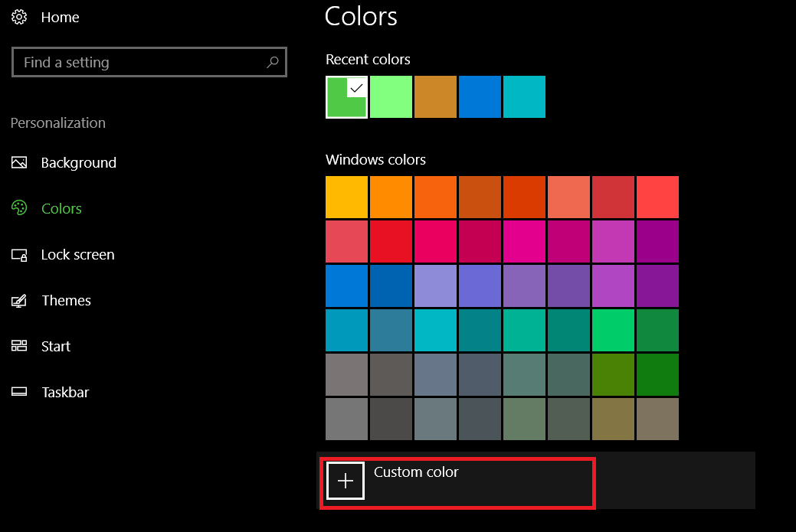Click the Colors palette icon
This screenshot has height=532, width=796.
point(20,208)
